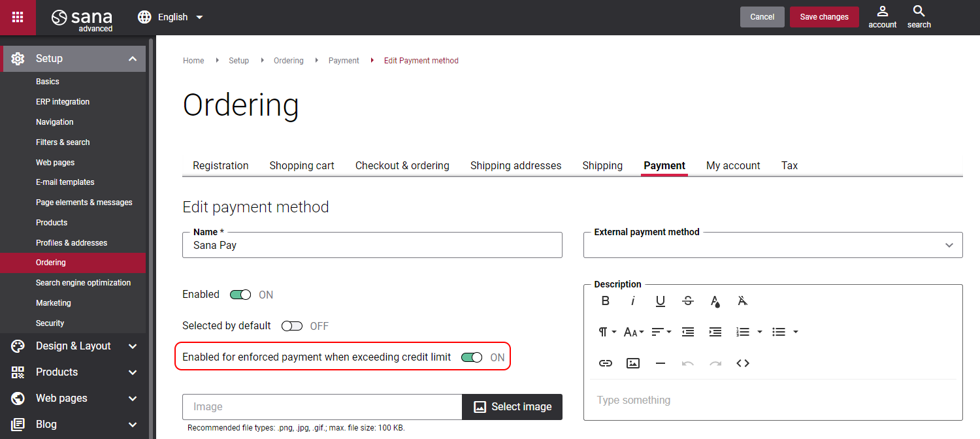Insert an image in Description editor
This screenshot has width=980, height=439.
click(633, 363)
